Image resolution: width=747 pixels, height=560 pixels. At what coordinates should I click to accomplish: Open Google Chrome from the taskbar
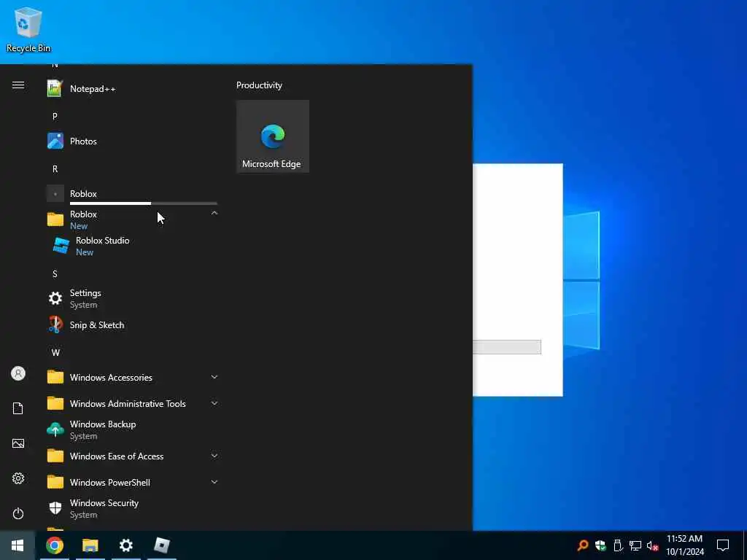pyautogui.click(x=54, y=545)
